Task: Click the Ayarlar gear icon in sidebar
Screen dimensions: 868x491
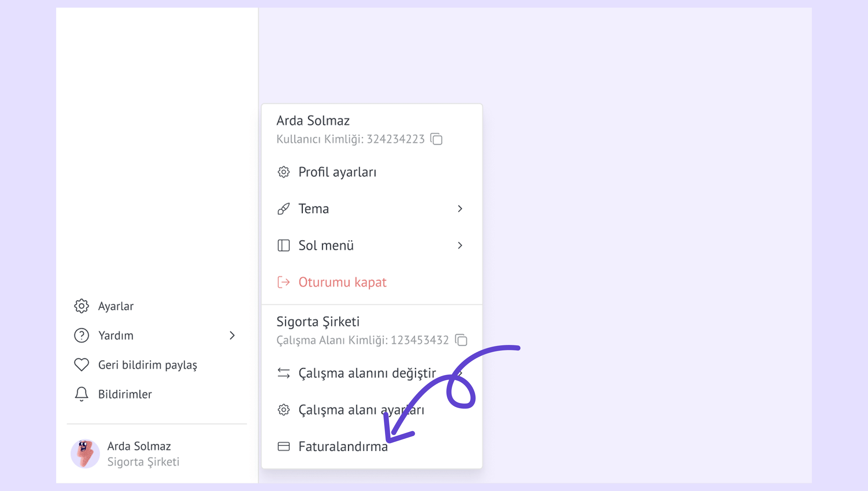Action: click(x=81, y=306)
